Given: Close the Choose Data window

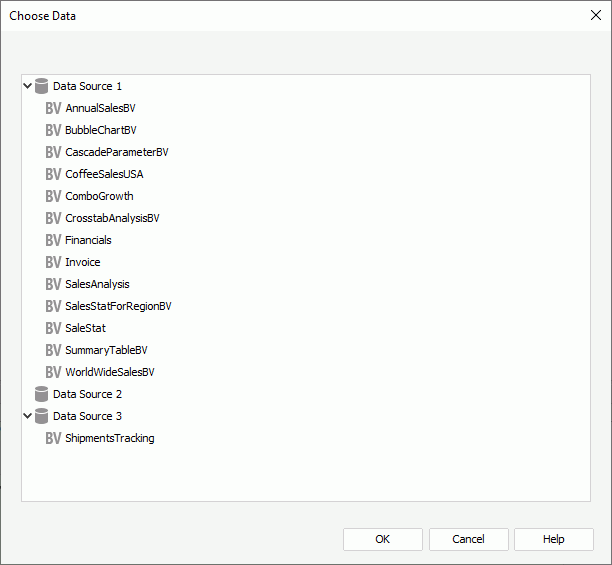Looking at the screenshot, I should [x=596, y=15].
